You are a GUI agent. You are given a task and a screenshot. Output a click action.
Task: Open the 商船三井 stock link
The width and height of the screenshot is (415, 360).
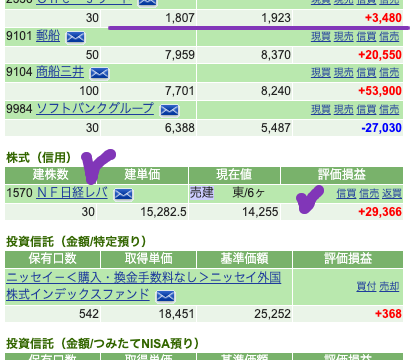60,72
